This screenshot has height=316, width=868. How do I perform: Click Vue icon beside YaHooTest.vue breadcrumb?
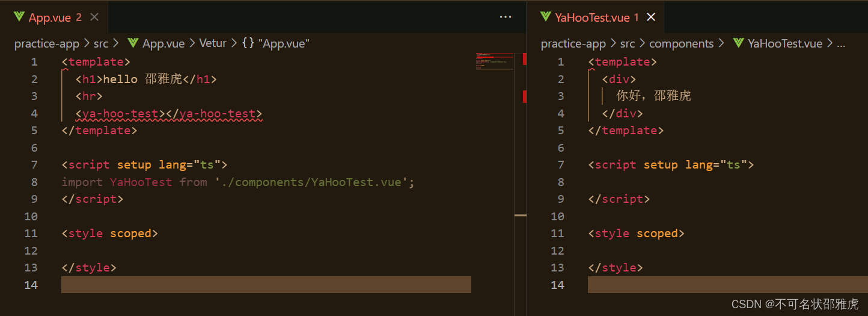738,43
